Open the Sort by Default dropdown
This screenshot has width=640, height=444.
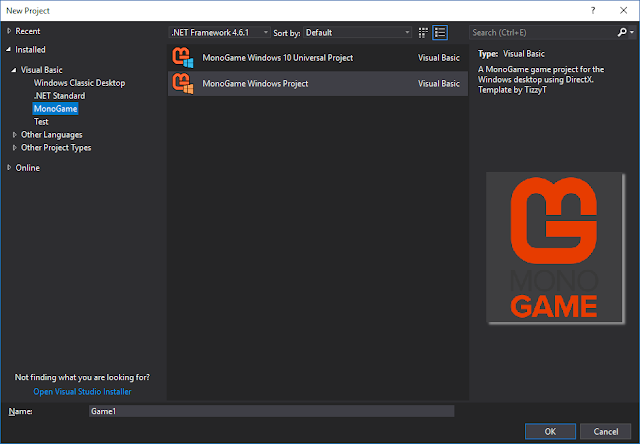pos(358,32)
